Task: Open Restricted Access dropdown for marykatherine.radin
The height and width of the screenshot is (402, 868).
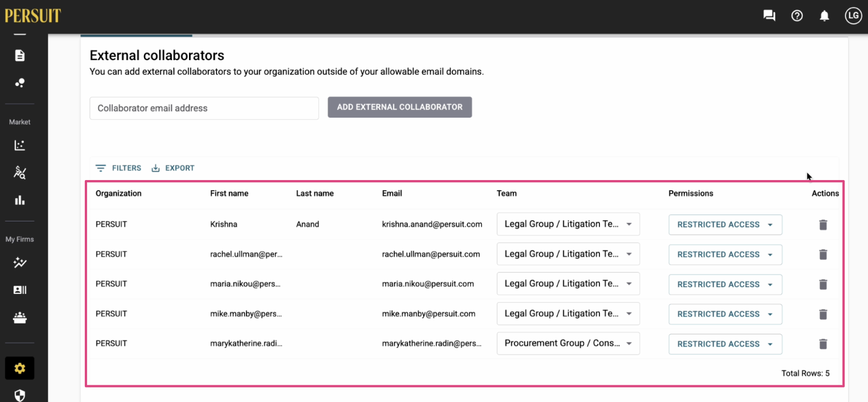Action: coord(725,344)
